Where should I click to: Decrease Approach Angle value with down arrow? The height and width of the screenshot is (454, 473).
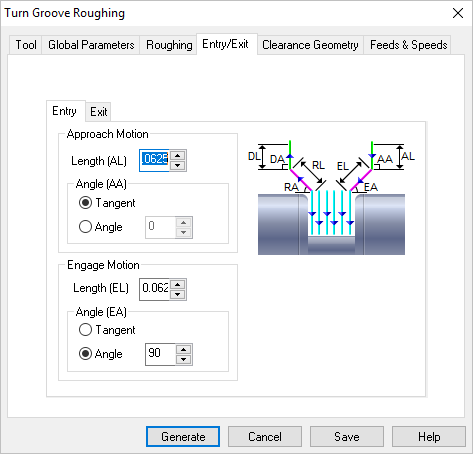(x=184, y=232)
